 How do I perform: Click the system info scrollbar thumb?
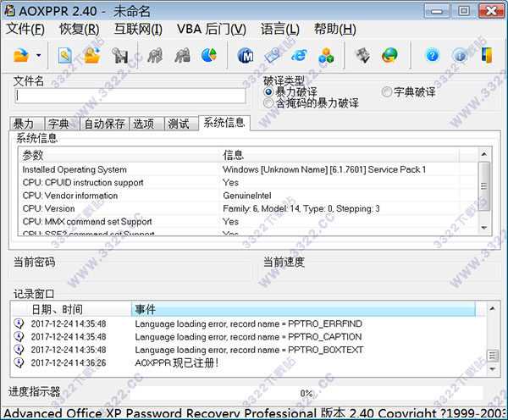484,186
